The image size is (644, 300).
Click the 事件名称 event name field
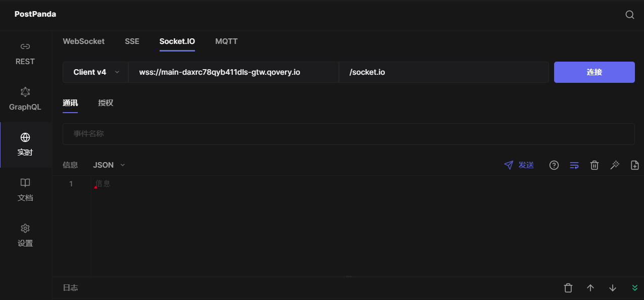tap(349, 134)
